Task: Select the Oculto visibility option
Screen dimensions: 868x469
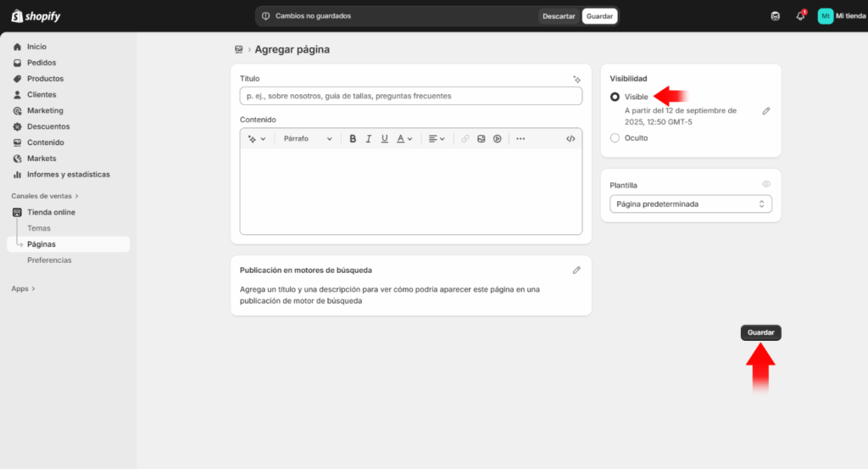Action: pyautogui.click(x=615, y=137)
